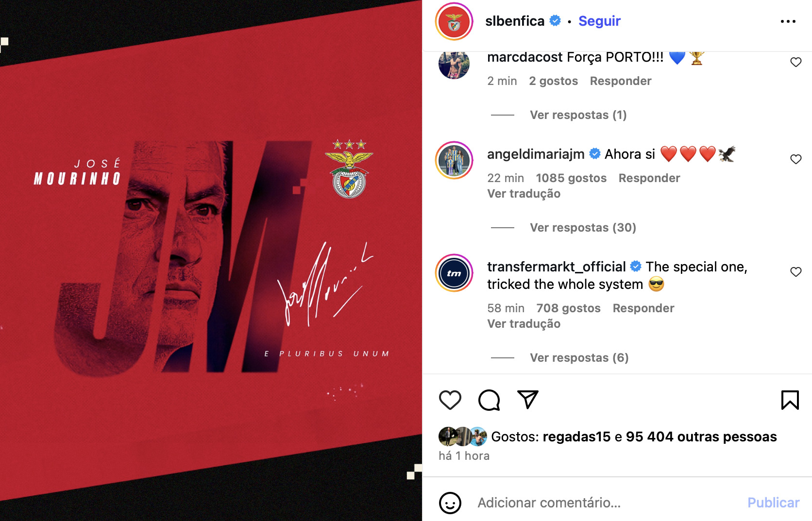This screenshot has height=521, width=812.
Task: Open the emoji picker smiley icon
Action: click(x=450, y=503)
